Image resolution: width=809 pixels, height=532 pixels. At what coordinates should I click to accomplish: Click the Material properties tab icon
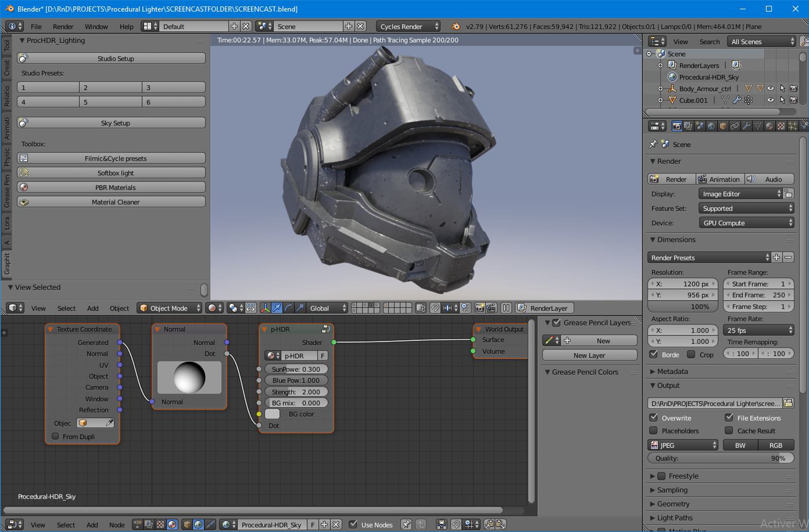[x=769, y=126]
